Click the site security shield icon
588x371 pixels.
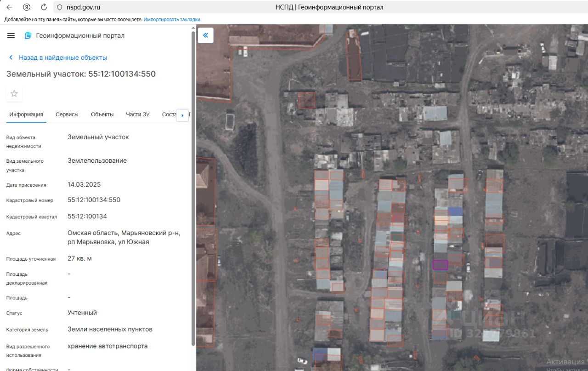click(59, 7)
